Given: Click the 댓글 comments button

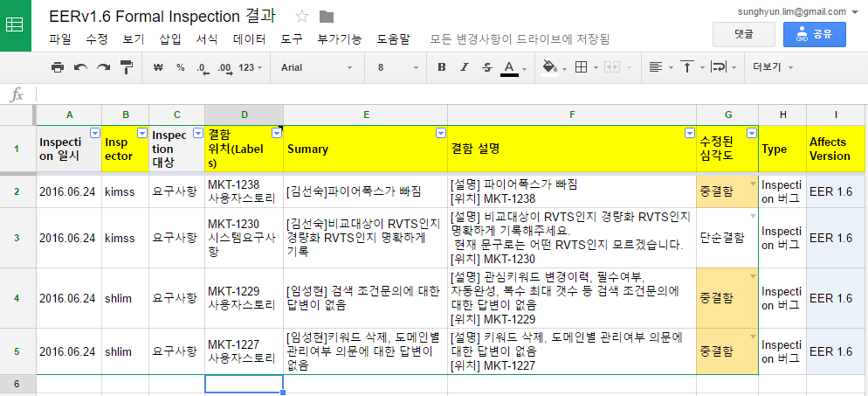Looking at the screenshot, I should 743,34.
